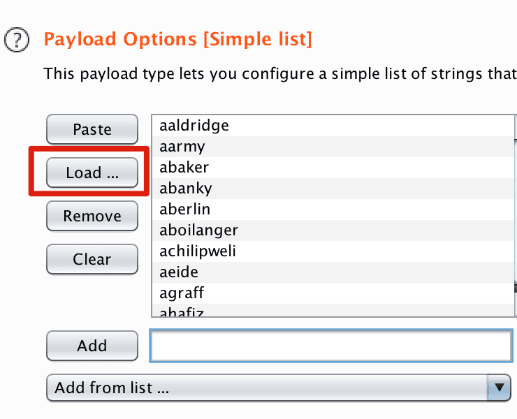
Task: Open the Add from list dropdown
Action: pyautogui.click(x=278, y=388)
